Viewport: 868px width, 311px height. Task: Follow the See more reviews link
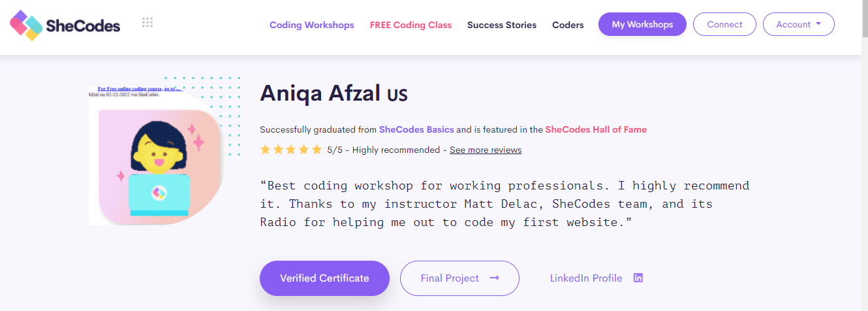point(486,150)
